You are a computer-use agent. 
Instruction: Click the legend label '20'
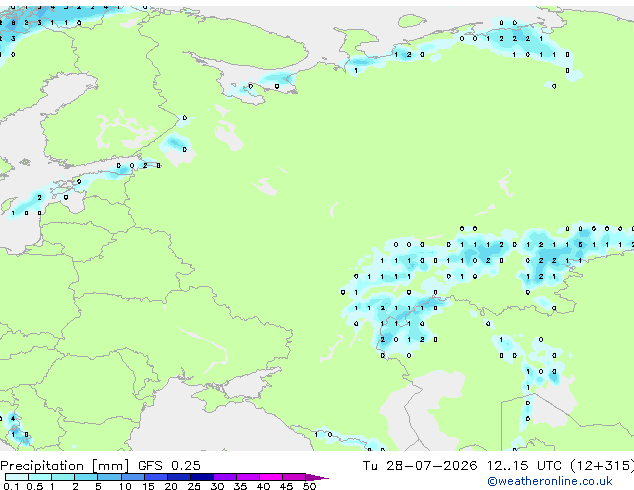171,486
